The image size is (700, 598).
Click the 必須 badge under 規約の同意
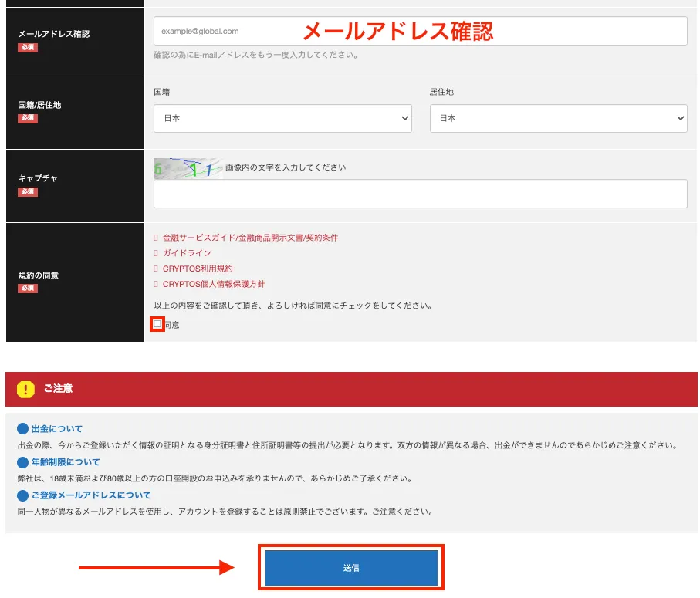28,289
